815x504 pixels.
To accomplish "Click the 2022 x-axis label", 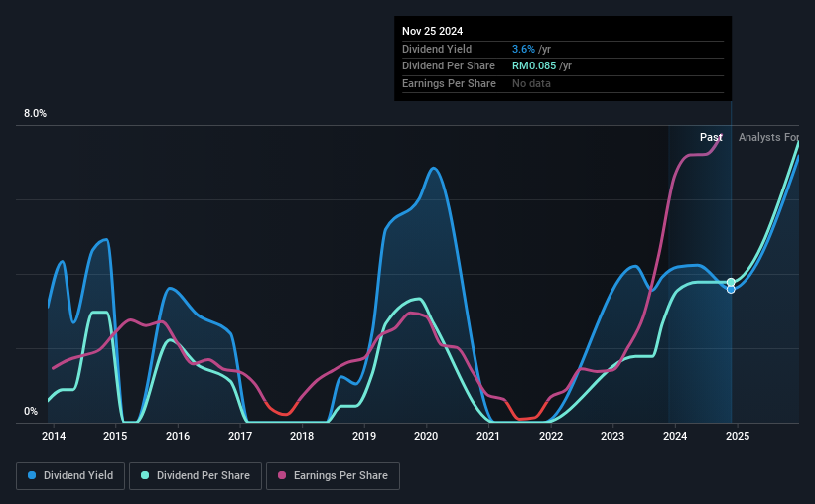I will pos(551,436).
